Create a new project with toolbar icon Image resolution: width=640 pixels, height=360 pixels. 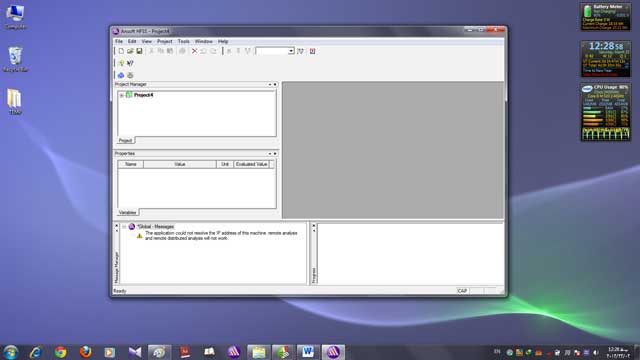pyautogui.click(x=121, y=51)
